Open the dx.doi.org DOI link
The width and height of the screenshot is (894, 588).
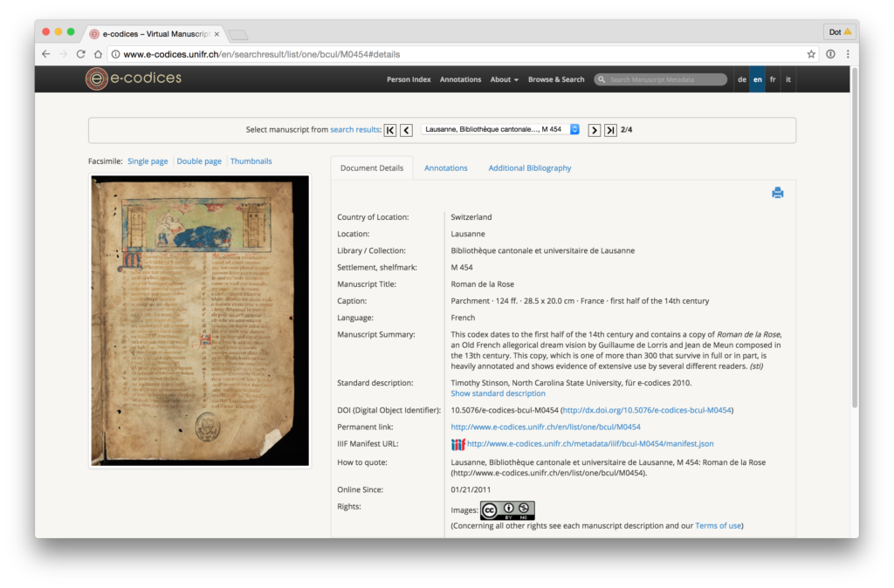(x=647, y=410)
